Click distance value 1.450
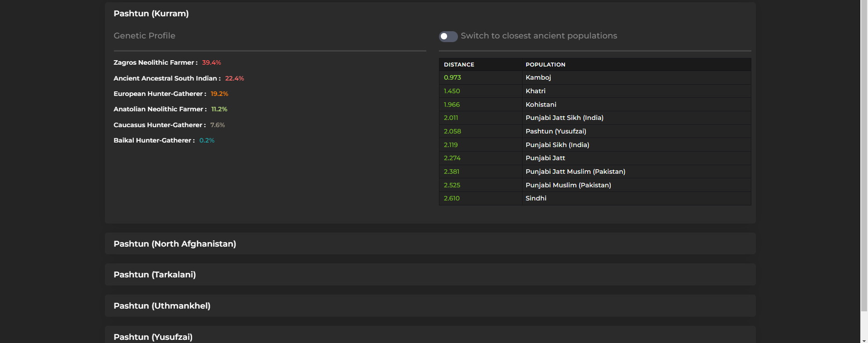Image resolution: width=868 pixels, height=343 pixels. coord(452,91)
